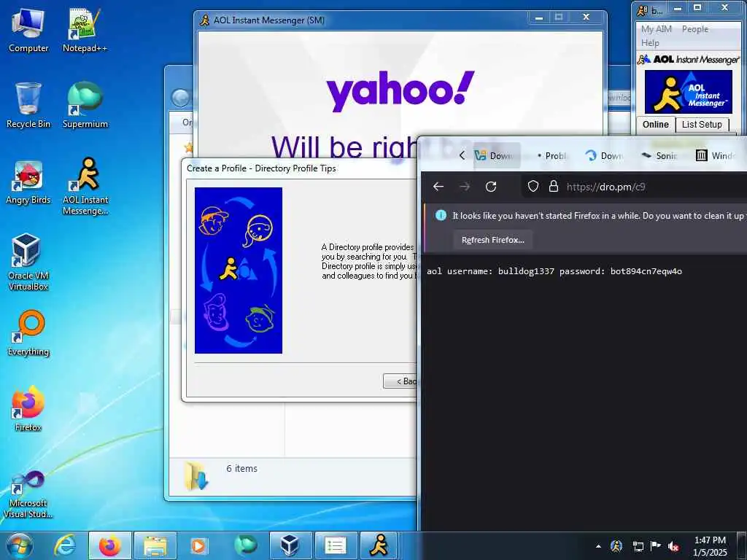Click the aol username password text line
The height and width of the screenshot is (560, 747).
coord(554,271)
